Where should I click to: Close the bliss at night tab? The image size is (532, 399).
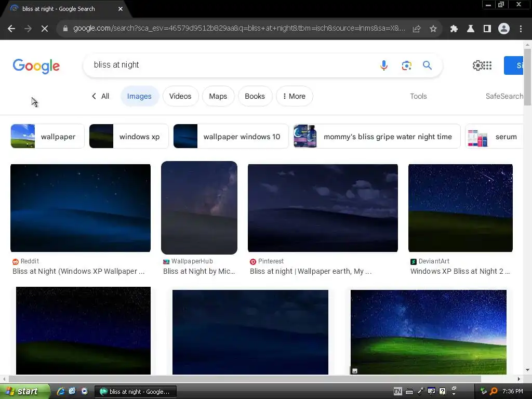click(121, 9)
